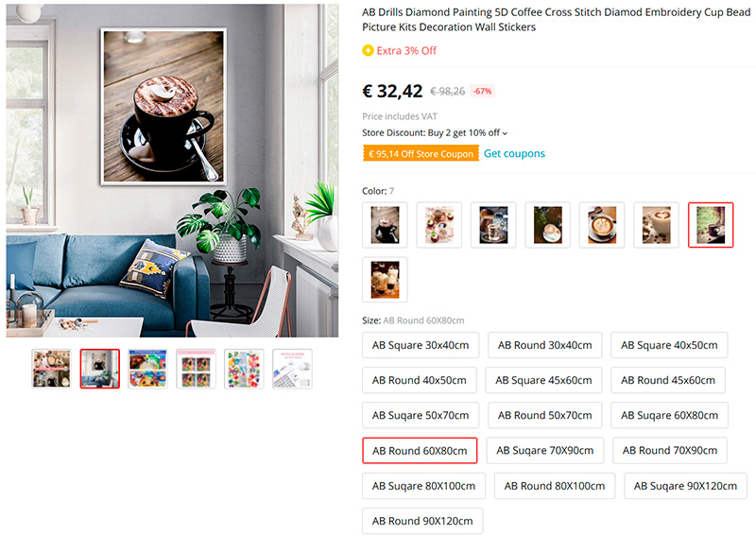Click the Get coupons link
The width and height of the screenshot is (756, 536).
(514, 153)
